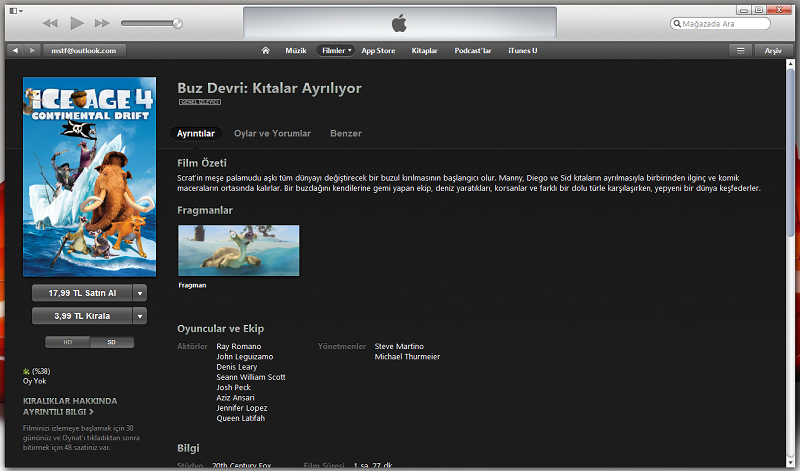
Task: Click the fast-forward playback button
Action: pyautogui.click(x=102, y=23)
